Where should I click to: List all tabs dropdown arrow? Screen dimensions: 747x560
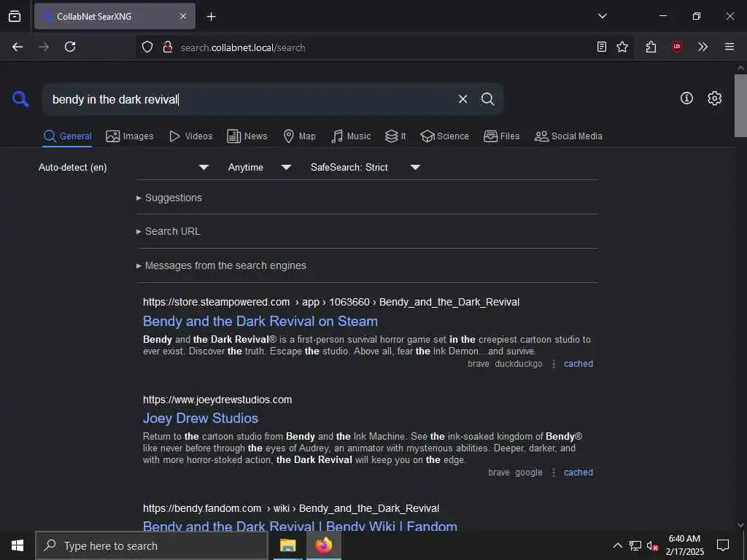click(602, 16)
